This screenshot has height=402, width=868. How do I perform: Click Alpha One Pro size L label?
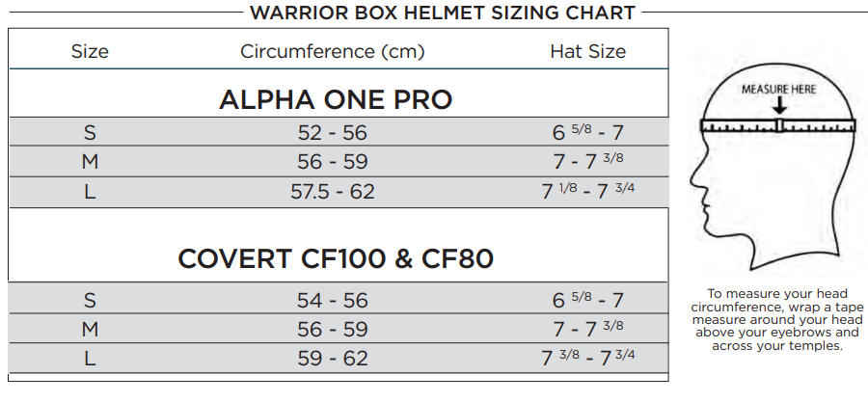(x=90, y=191)
